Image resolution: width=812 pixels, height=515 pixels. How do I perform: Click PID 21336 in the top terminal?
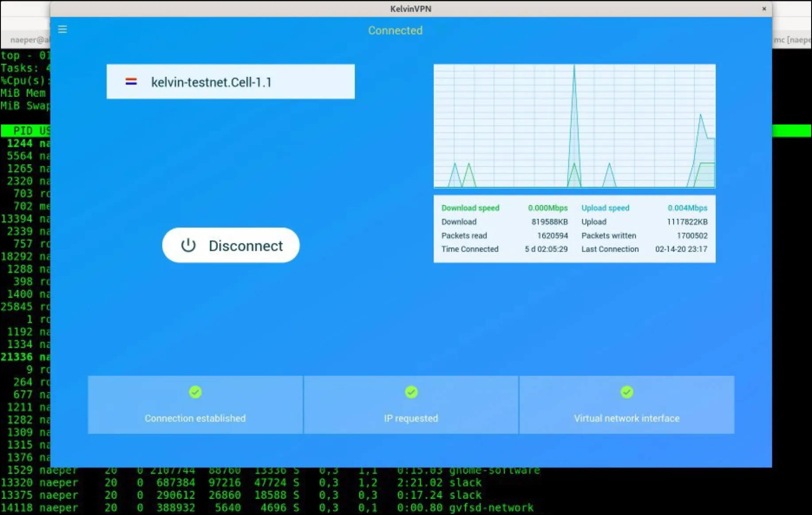17,357
